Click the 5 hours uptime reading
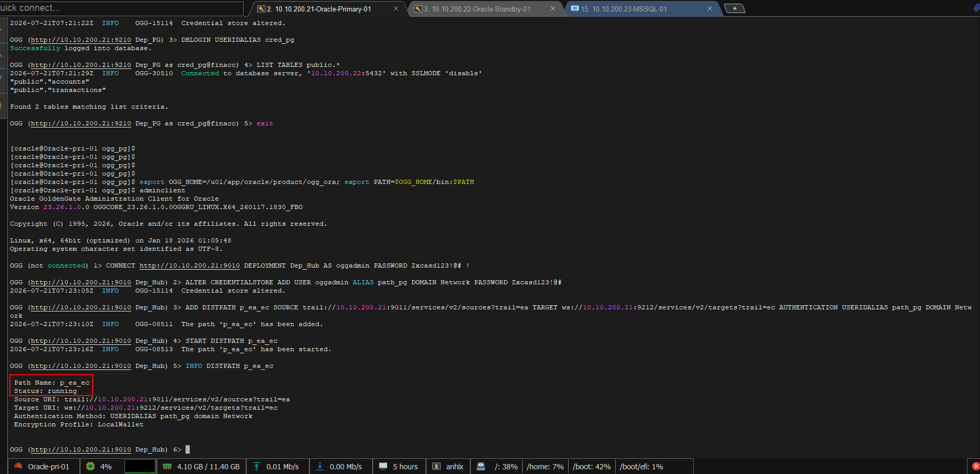The image size is (980, 474). 405,467
